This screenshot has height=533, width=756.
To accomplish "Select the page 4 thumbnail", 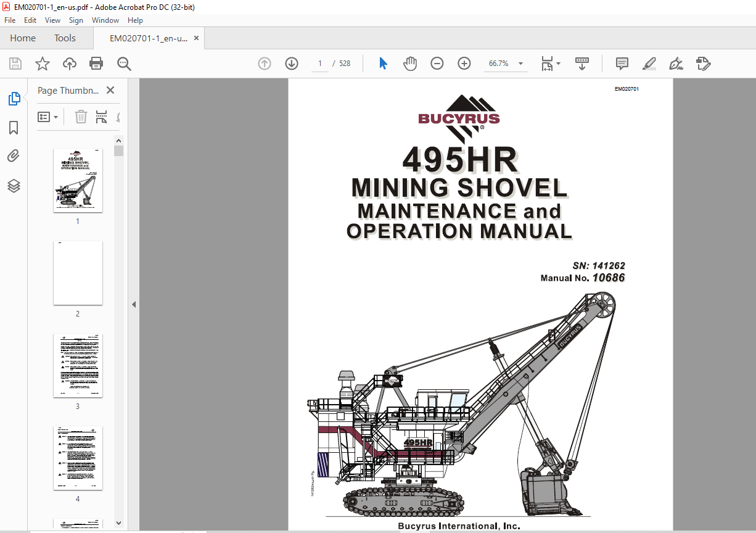I will coord(78,458).
